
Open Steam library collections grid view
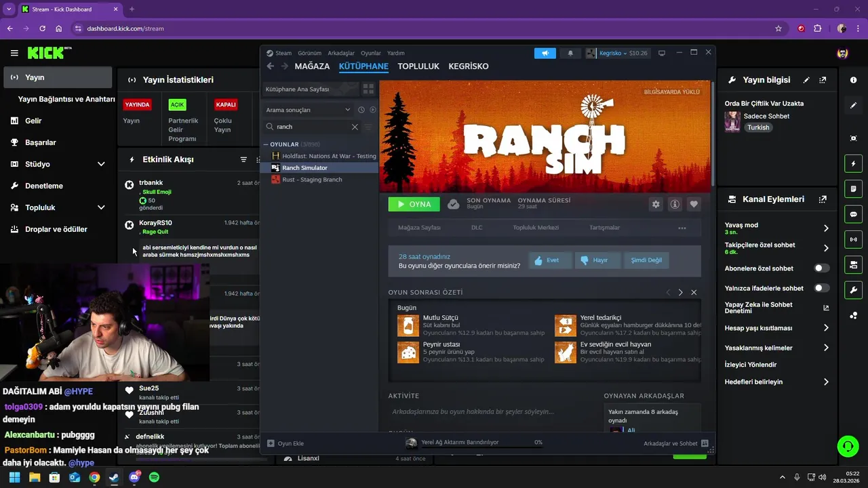[368, 89]
